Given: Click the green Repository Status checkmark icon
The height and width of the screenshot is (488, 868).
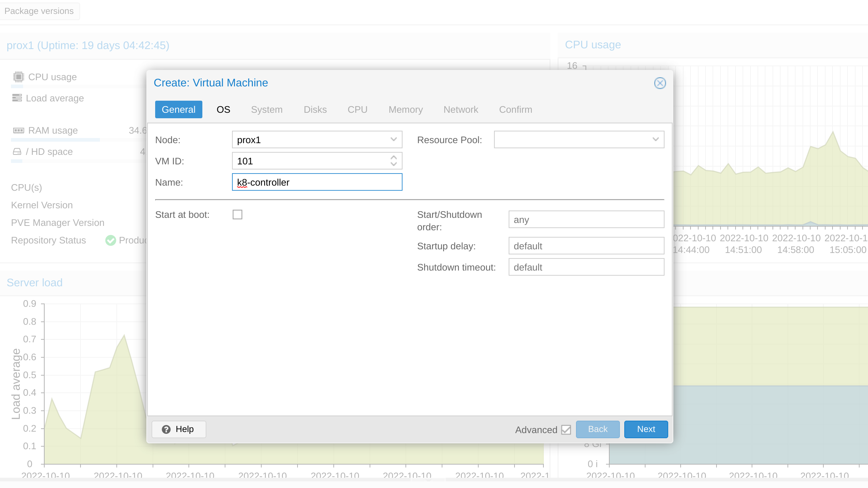Looking at the screenshot, I should (x=110, y=241).
